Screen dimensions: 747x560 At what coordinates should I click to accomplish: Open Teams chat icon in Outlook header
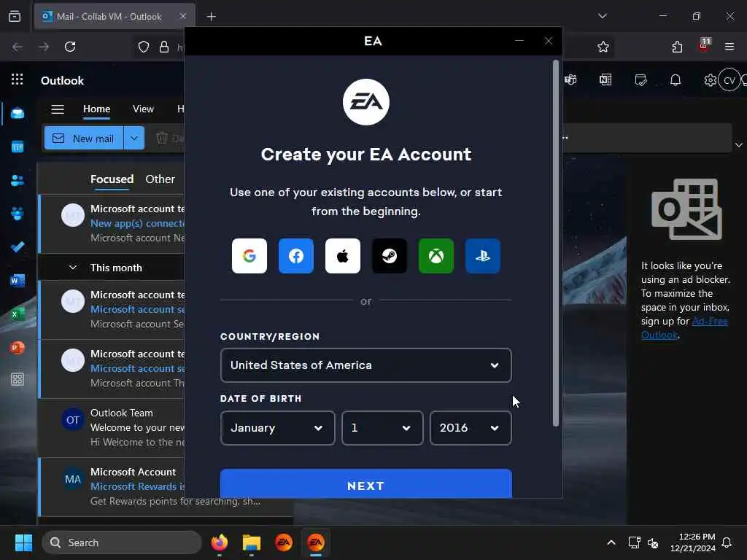[x=570, y=80]
